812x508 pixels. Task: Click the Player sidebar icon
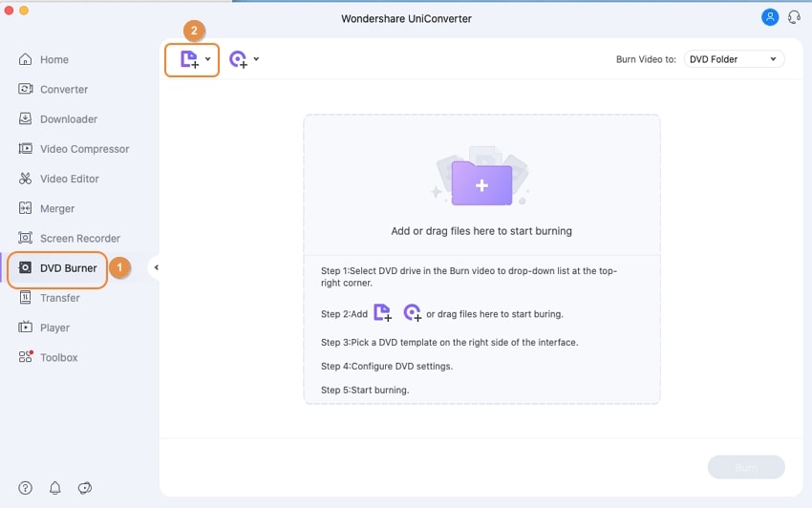coord(25,328)
